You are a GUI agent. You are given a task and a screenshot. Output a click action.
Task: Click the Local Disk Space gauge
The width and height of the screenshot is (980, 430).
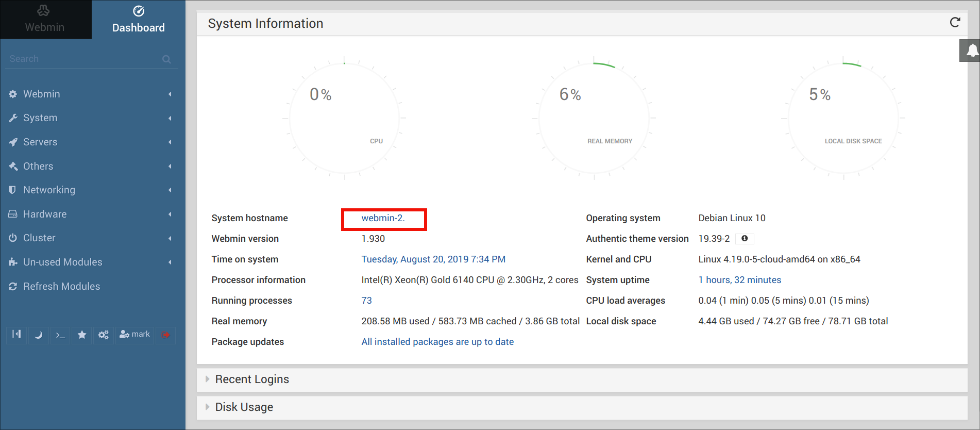click(x=843, y=118)
